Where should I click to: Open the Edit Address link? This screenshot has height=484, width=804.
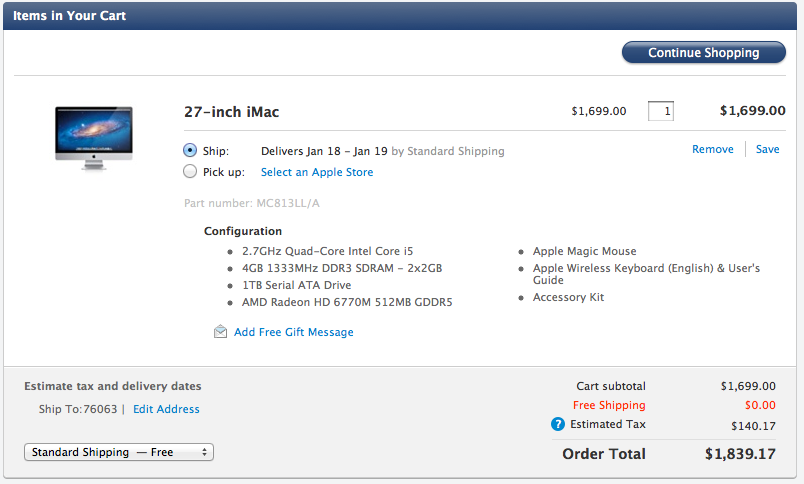[x=166, y=409]
